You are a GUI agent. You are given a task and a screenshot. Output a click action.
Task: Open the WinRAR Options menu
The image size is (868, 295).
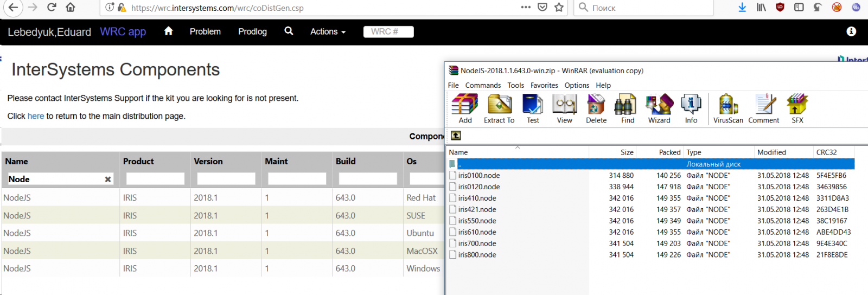(x=577, y=85)
